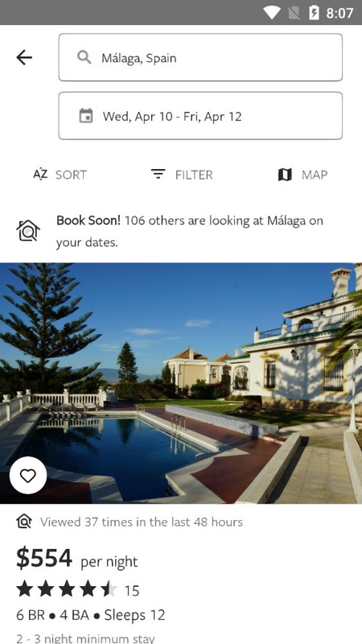
Task: View the star rating with 15 reviews
Action: coord(77,590)
